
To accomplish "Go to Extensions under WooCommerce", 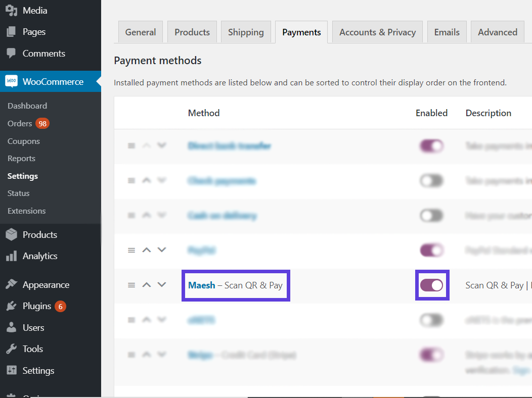I will 26,211.
